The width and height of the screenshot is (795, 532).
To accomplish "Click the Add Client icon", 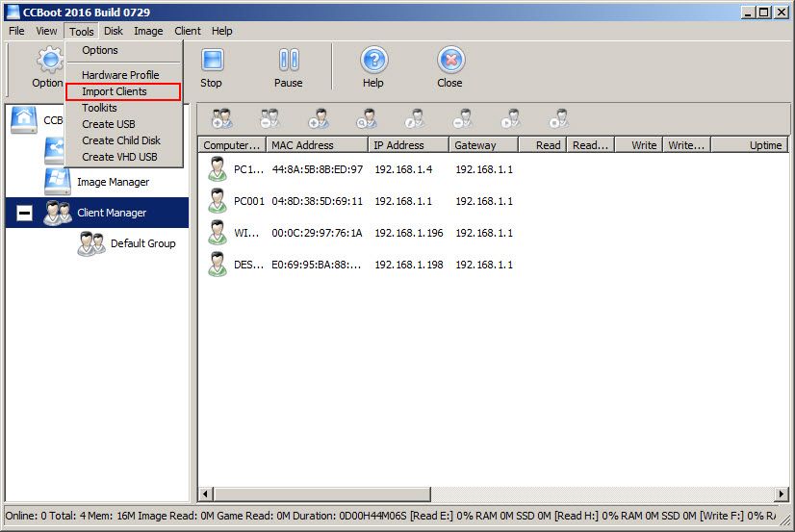I will [319, 118].
